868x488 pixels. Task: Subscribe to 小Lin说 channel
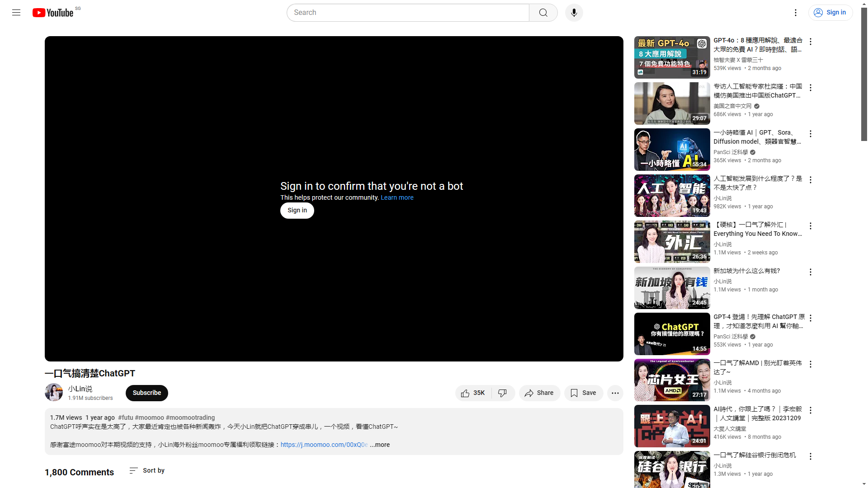point(146,393)
